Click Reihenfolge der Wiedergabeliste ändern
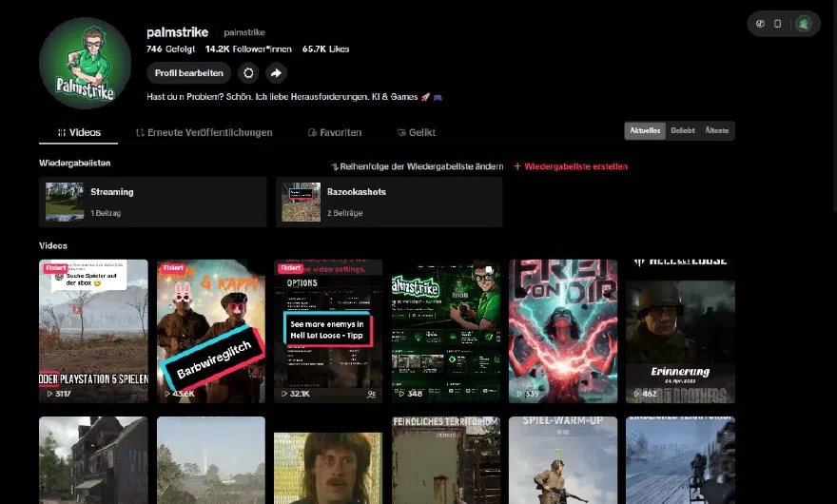Viewport: 837px width, 504px height. (418, 166)
